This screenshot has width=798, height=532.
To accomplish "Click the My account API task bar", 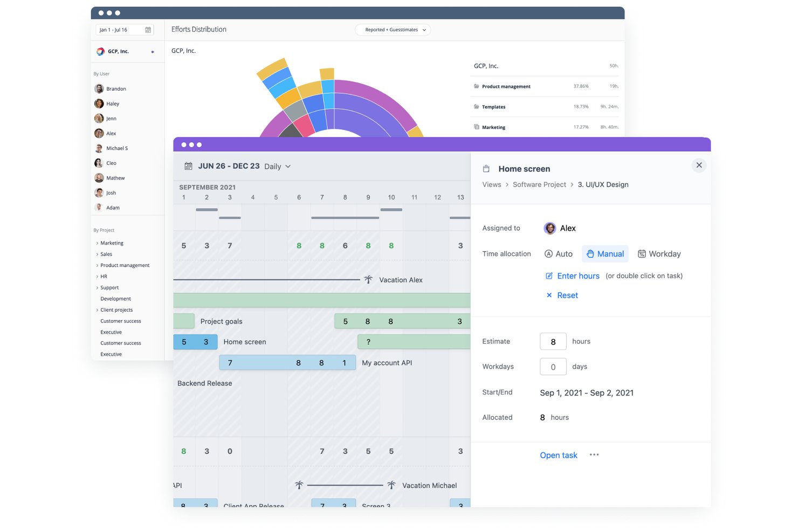I will click(x=287, y=363).
